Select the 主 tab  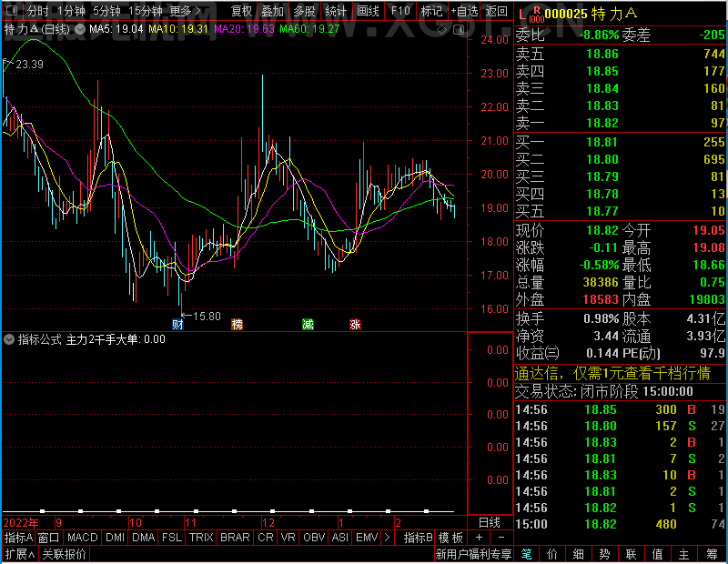684,554
